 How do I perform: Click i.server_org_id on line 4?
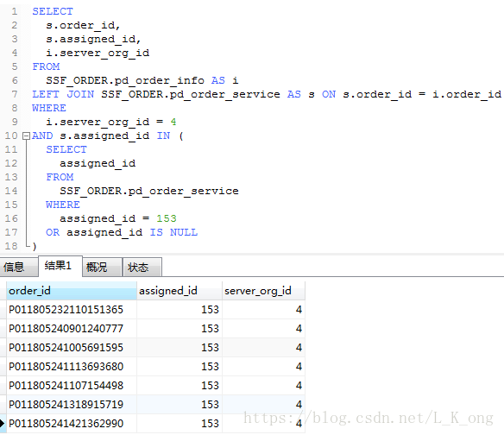[x=98, y=53]
